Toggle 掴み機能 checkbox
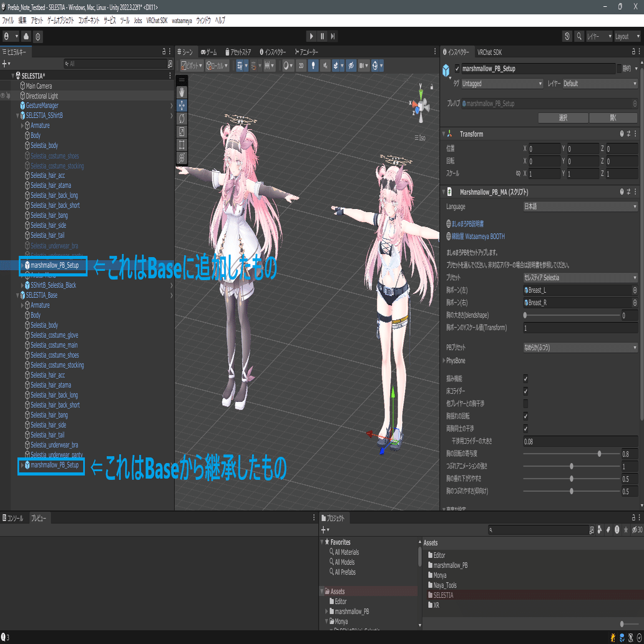The height and width of the screenshot is (644, 644). pyautogui.click(x=525, y=379)
